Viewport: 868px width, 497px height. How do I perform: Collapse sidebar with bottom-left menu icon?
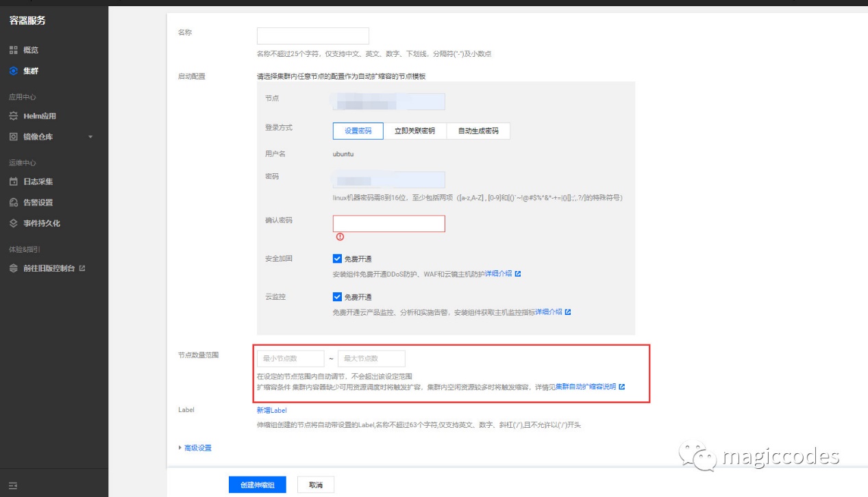coord(12,485)
